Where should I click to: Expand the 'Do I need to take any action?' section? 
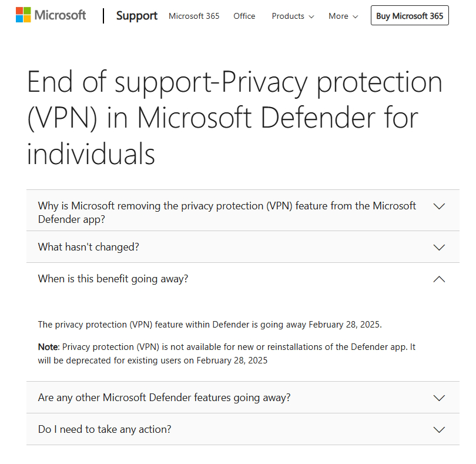click(x=235, y=429)
